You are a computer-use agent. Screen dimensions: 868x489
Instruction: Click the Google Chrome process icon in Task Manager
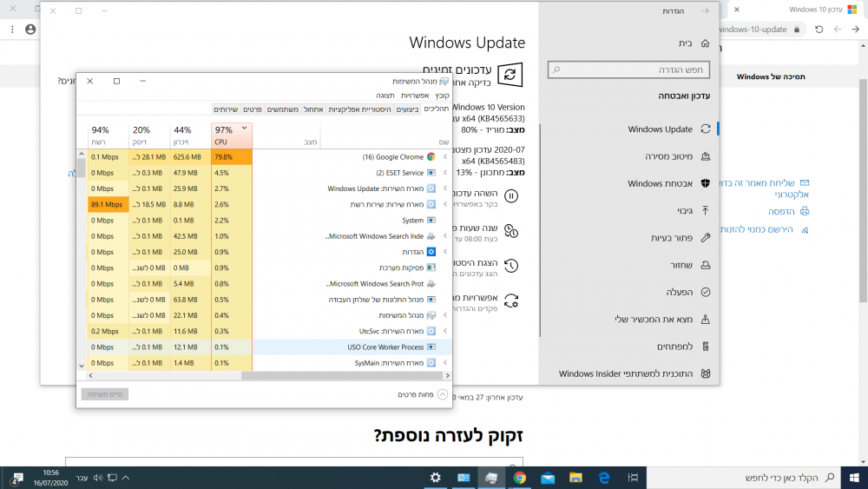click(431, 156)
